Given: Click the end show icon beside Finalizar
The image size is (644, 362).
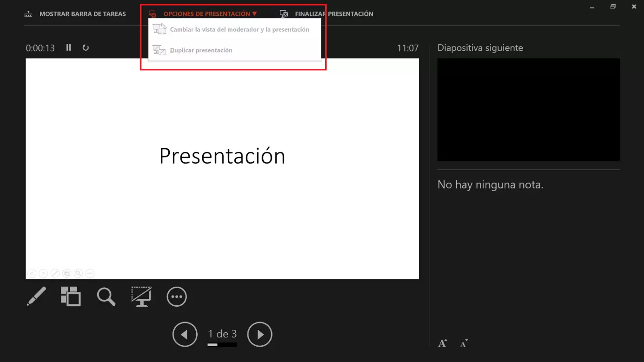Looking at the screenshot, I should tap(284, 14).
